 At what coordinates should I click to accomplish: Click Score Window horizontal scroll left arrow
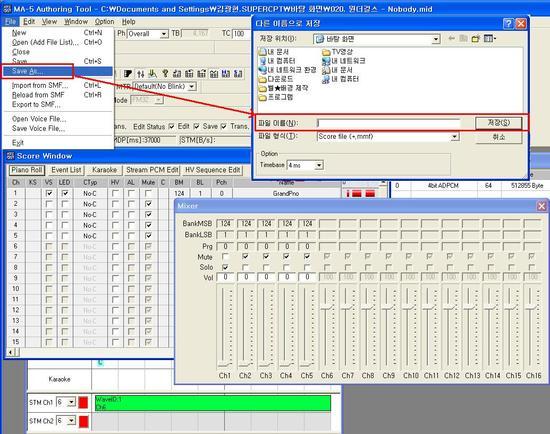(x=11, y=352)
